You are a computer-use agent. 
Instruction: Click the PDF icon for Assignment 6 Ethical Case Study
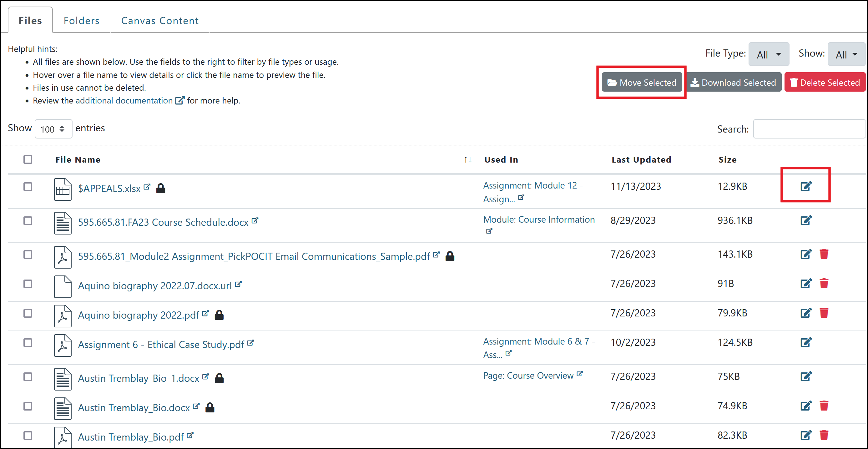[x=63, y=345]
